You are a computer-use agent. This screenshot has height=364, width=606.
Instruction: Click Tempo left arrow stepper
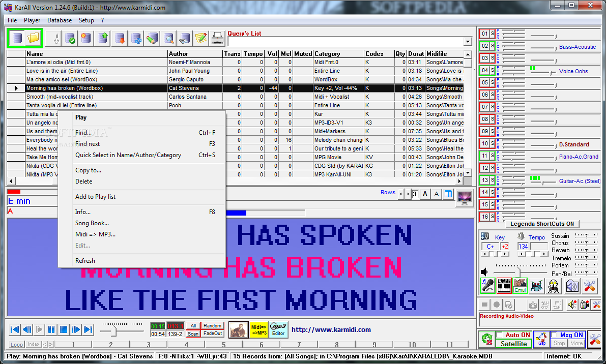(522, 254)
